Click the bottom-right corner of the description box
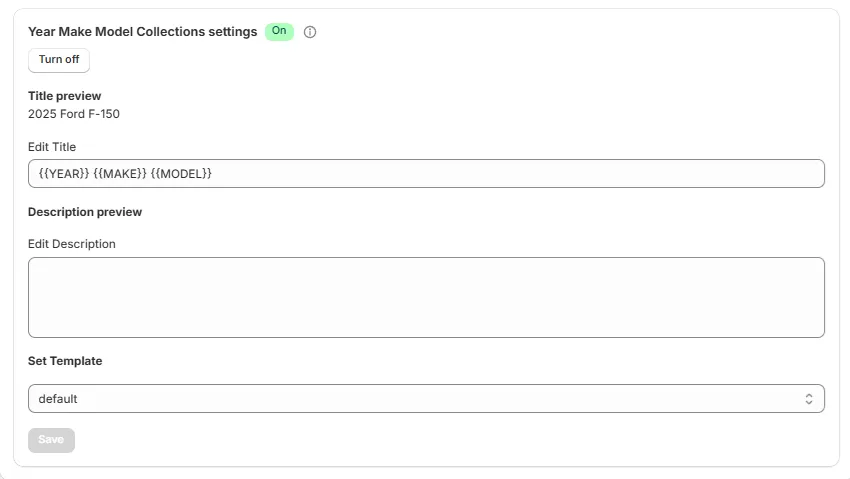 pyautogui.click(x=819, y=332)
